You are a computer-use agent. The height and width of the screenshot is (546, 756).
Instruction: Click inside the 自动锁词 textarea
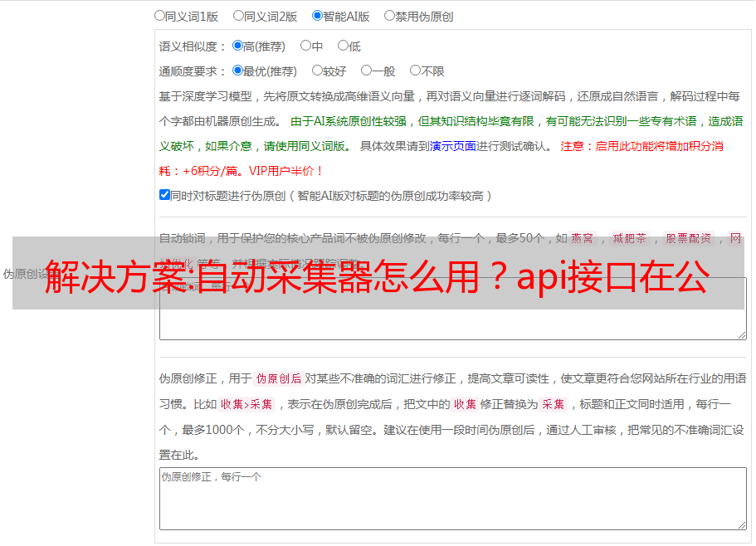pyautogui.click(x=453, y=309)
